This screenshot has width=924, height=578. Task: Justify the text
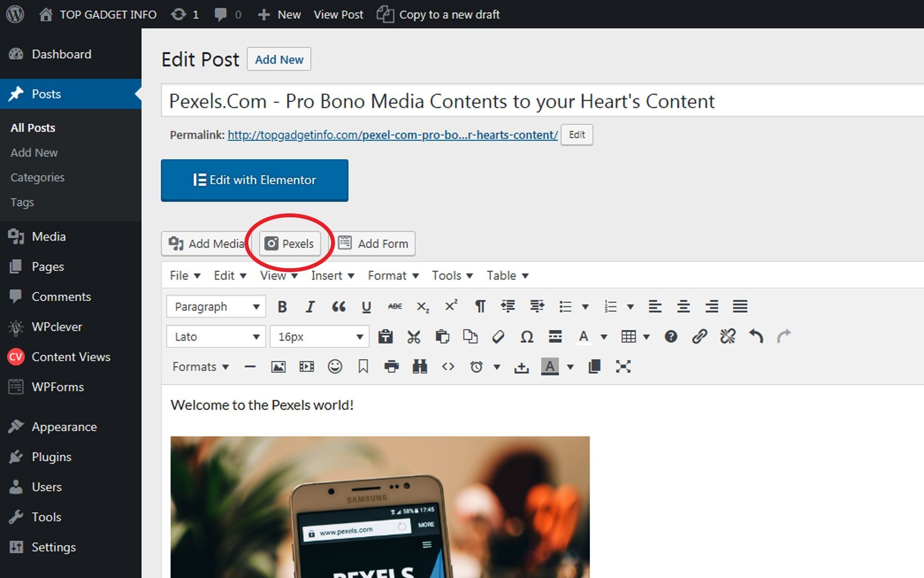click(740, 306)
